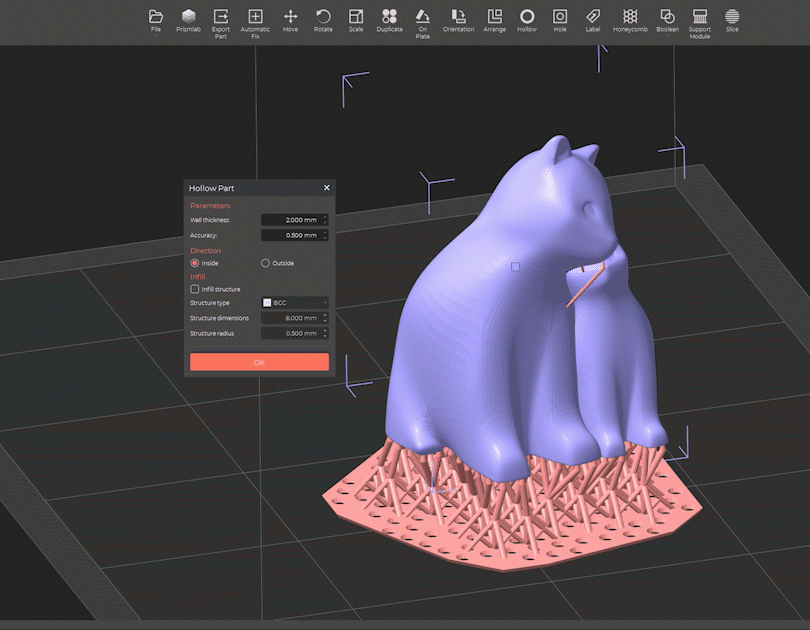This screenshot has height=630, width=810.
Task: Open the Orientation tool
Action: tap(458, 18)
